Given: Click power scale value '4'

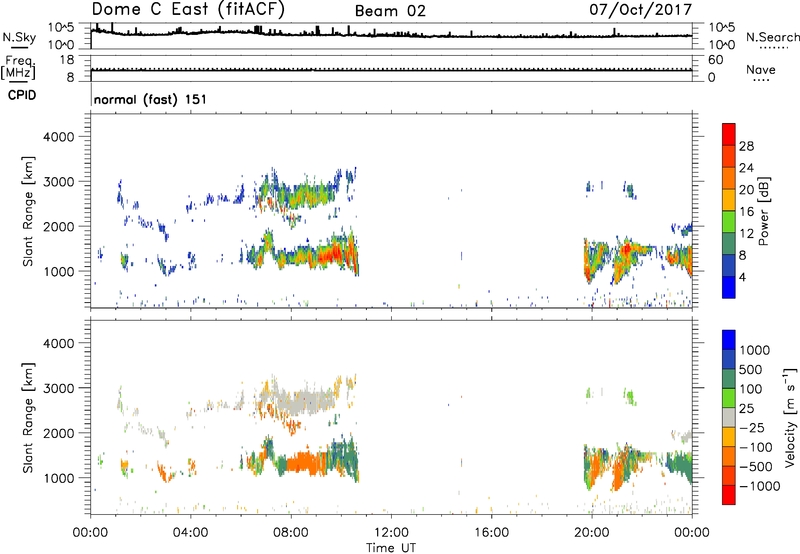Looking at the screenshot, I should (742, 277).
